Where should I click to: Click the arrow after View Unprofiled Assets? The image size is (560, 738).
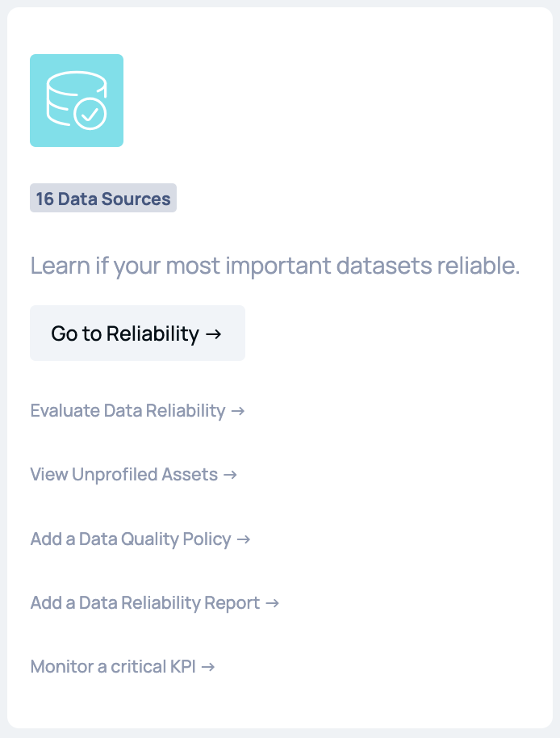pos(230,475)
